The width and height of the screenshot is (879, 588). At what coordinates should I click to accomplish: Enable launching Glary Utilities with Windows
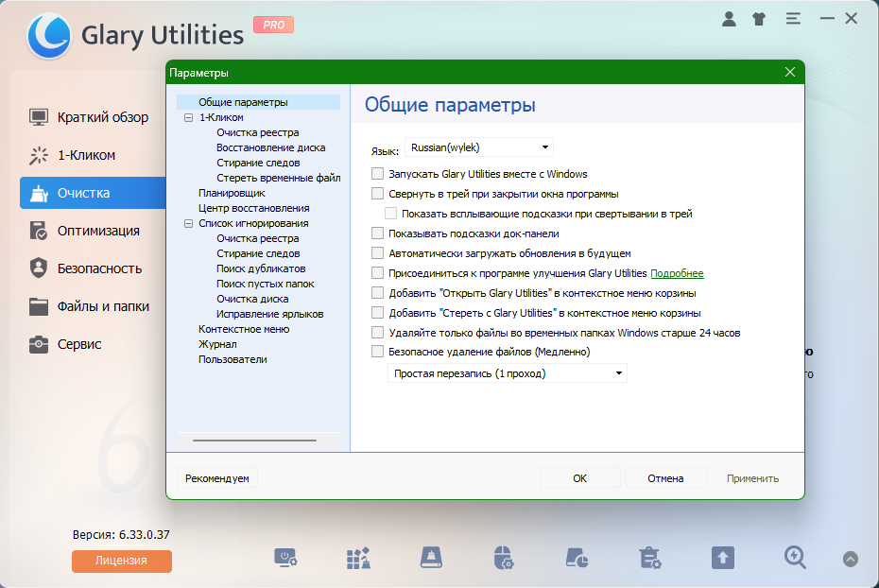[x=378, y=174]
